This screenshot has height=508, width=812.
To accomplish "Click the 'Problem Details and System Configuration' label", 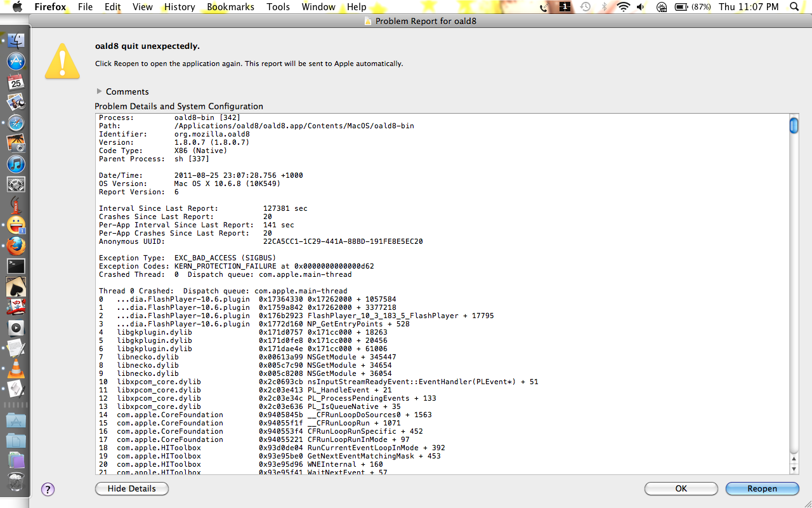I will point(179,106).
